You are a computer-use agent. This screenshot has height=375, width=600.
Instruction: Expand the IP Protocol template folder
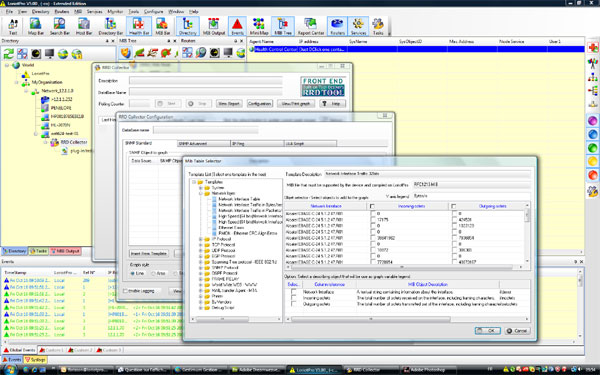[x=201, y=239]
